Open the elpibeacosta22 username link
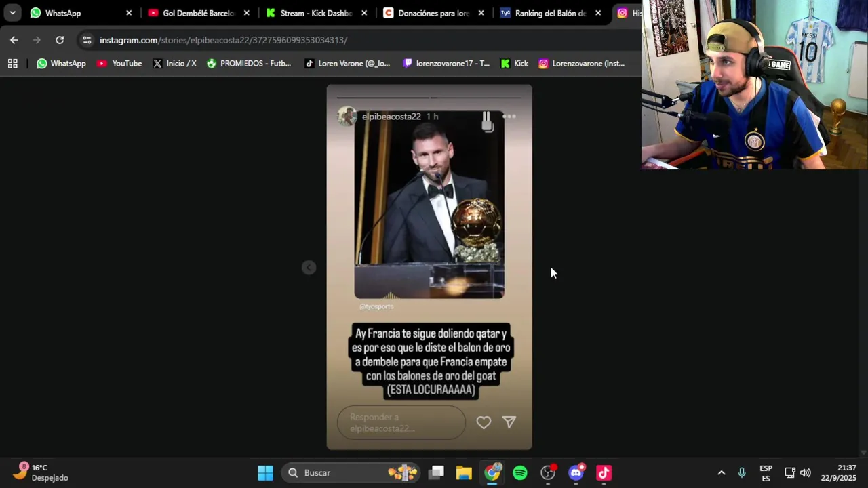Image resolution: width=868 pixels, height=488 pixels. pyautogui.click(x=391, y=117)
